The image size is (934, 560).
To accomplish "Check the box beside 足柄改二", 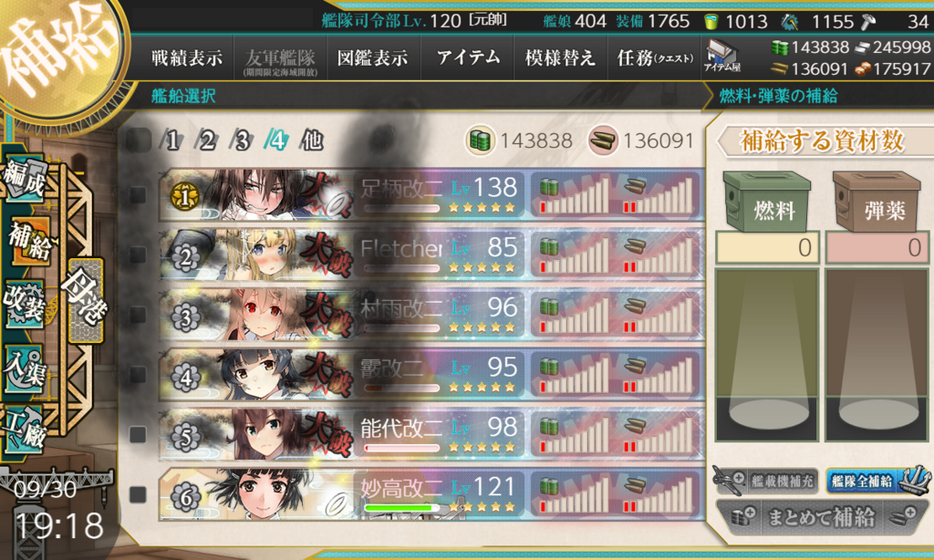I will [x=138, y=195].
